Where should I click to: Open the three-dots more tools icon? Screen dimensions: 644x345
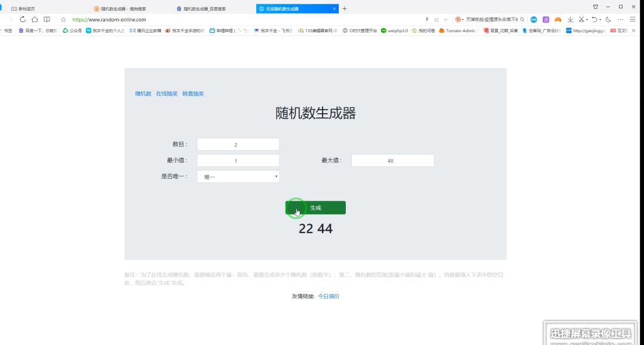click(x=620, y=19)
